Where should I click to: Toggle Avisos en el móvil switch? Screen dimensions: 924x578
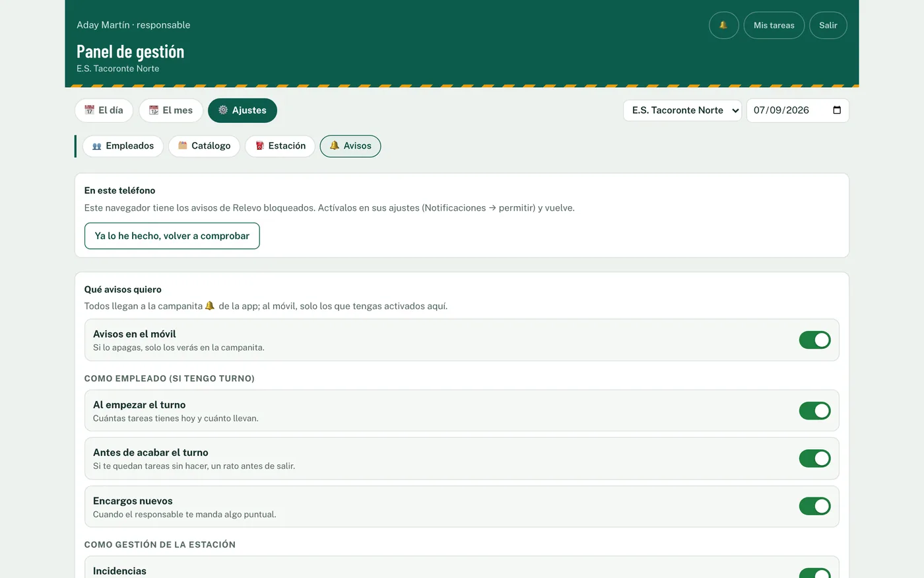pos(814,340)
